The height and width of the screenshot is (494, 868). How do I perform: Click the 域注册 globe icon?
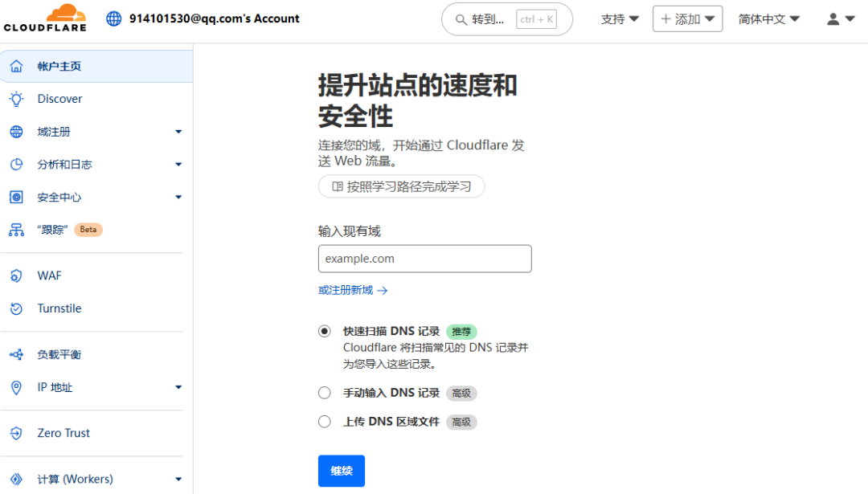17,132
